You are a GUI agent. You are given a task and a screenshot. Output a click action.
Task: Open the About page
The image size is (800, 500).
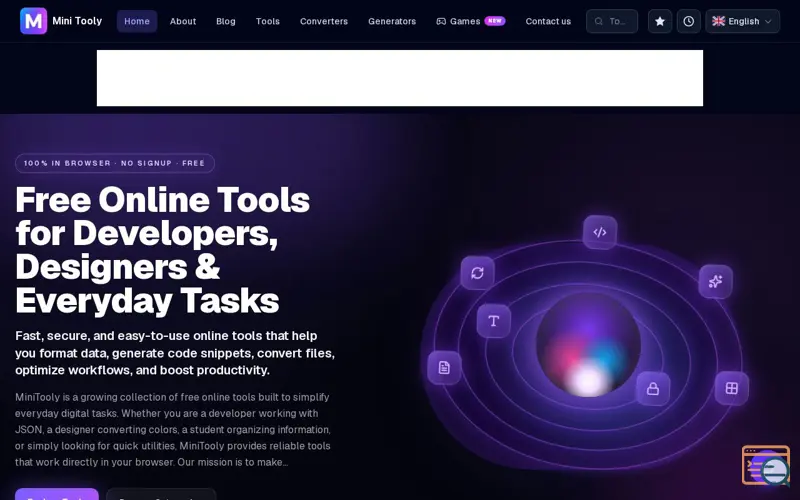[183, 21]
